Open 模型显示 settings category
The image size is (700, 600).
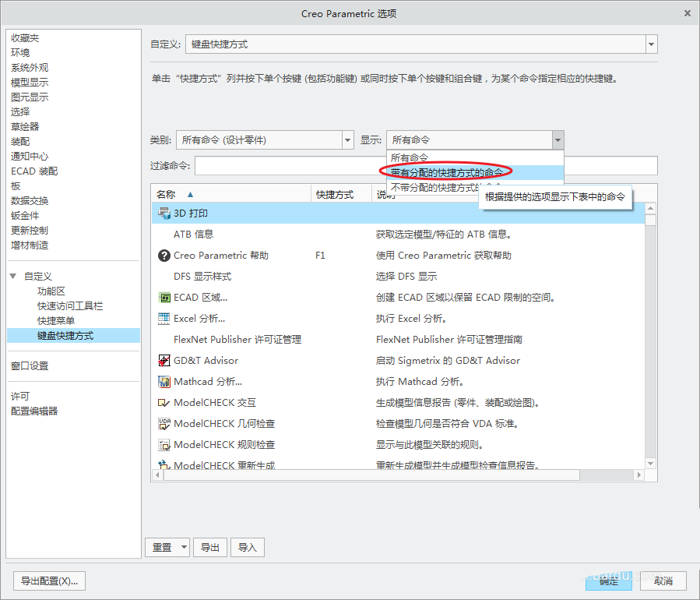click(x=30, y=82)
